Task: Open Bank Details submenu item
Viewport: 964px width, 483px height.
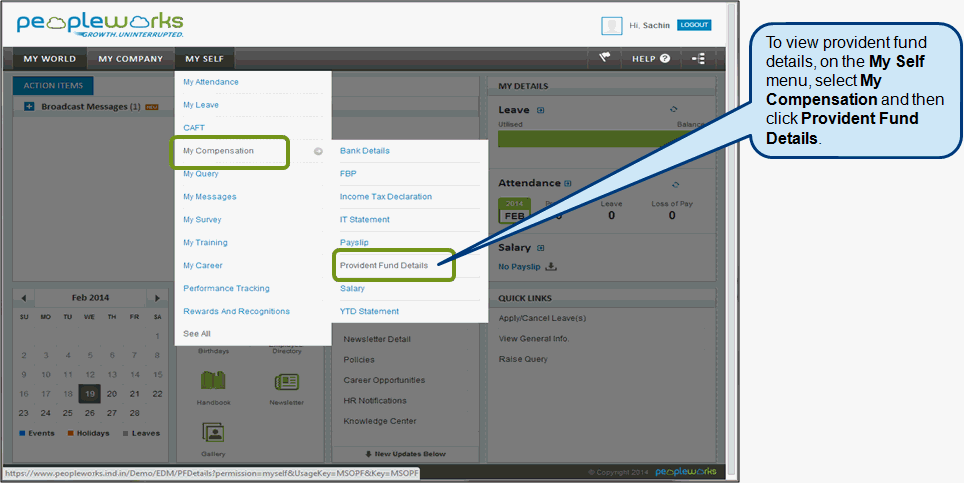Action: (x=365, y=151)
